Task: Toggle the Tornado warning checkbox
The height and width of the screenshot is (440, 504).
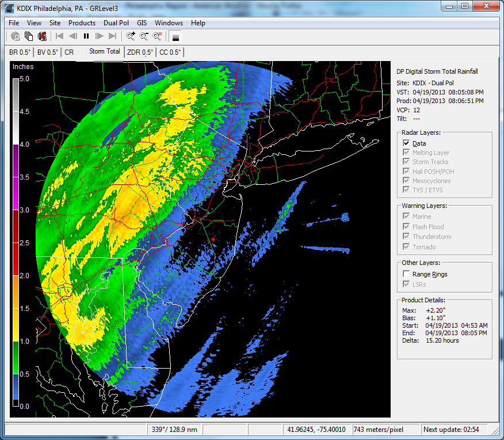Action: 406,246
